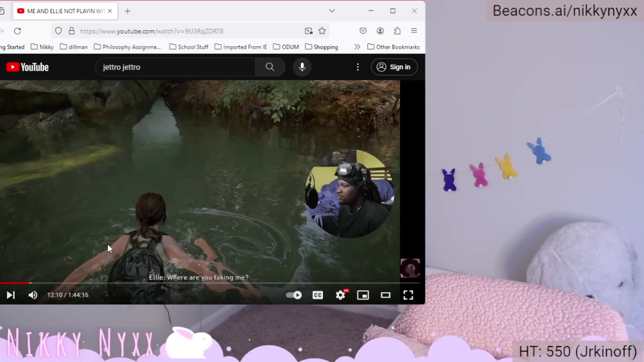Viewport: 644px width, 362px height.
Task: Click the Getting Started bookmark
Action: coord(12,47)
